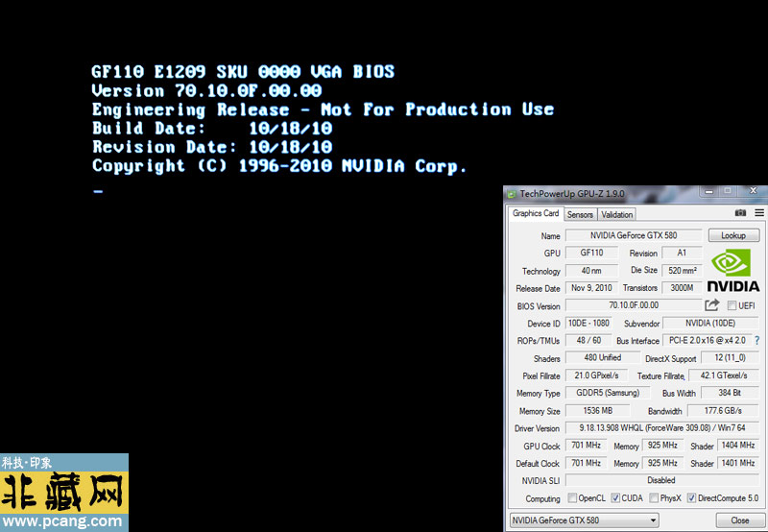Open the GPU-Z hamburger menu icon

759,212
